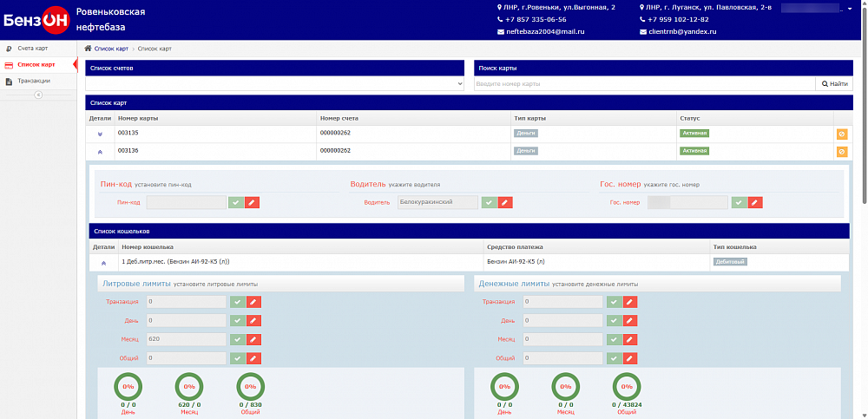Screen dimensions: 868x419
Task: Block card 003136 with the orange icon
Action: (841, 152)
